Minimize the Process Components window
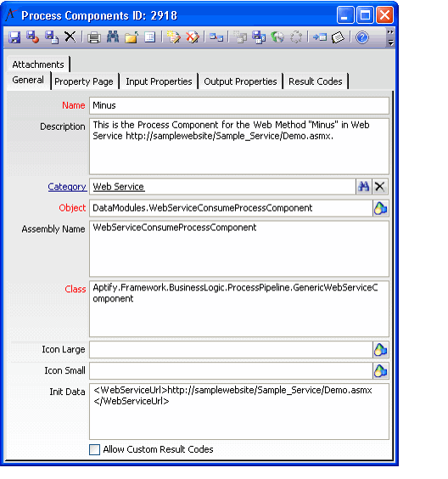This screenshot has height=479, width=448. (x=345, y=14)
